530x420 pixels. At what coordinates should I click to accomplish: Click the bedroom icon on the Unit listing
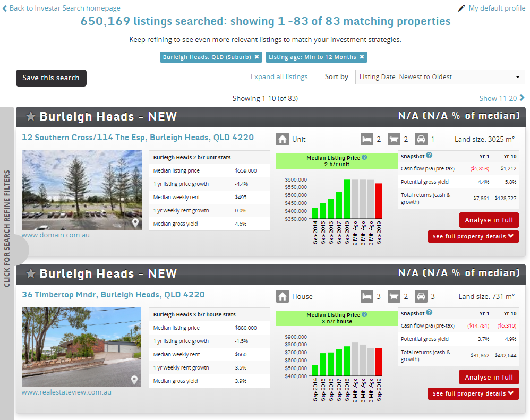click(x=367, y=139)
